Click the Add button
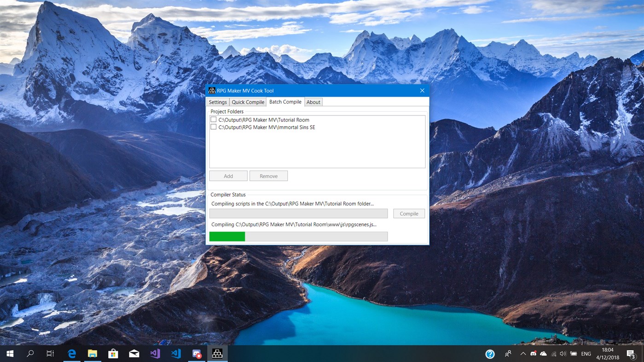Viewport: 644px width, 362px height. click(228, 176)
